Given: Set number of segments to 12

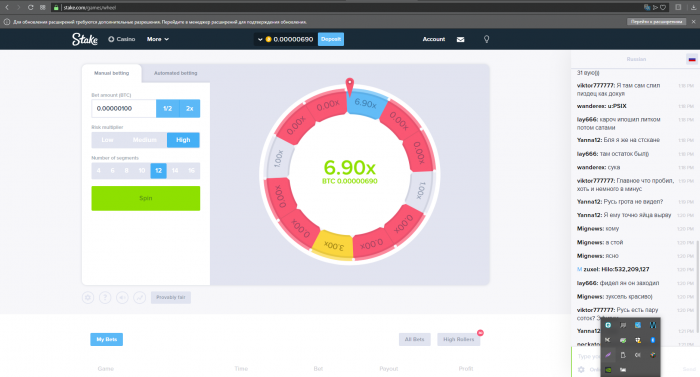Looking at the screenshot, I should pyautogui.click(x=158, y=171).
